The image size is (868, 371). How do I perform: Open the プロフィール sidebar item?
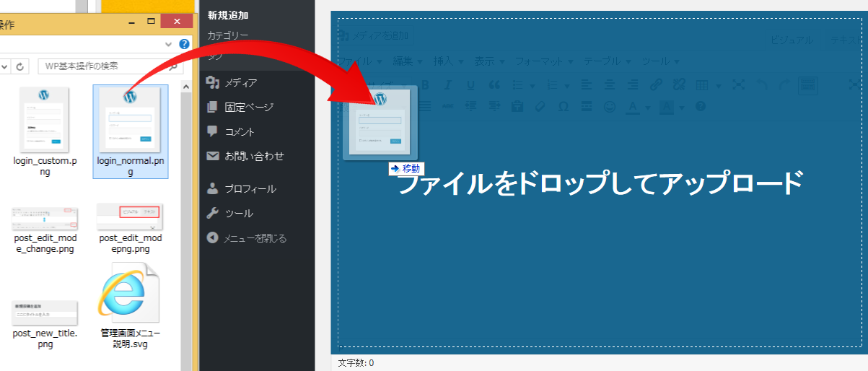click(x=250, y=189)
